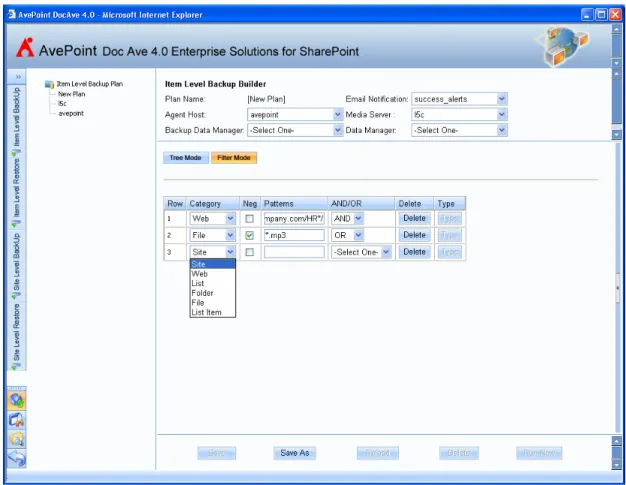Choose List in the open category list
626x485 pixels.
(213, 283)
